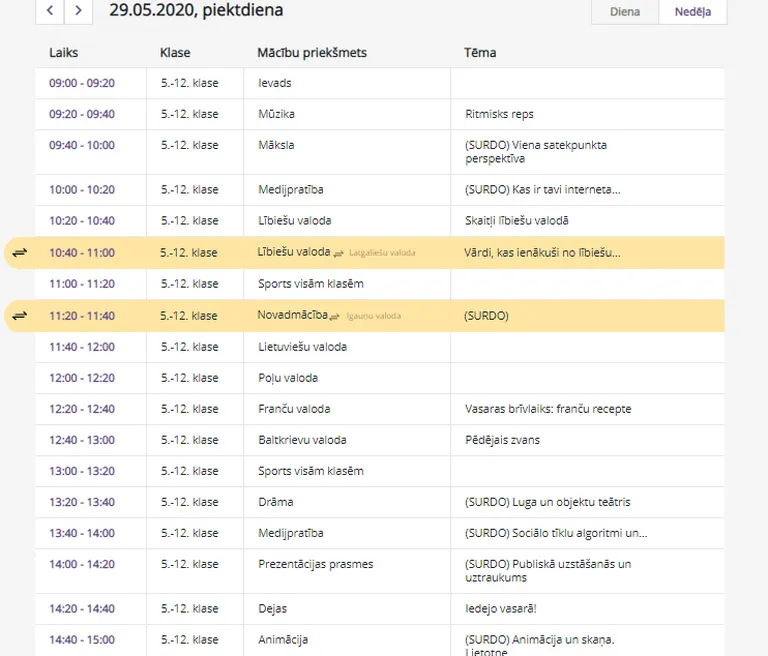Click topic Publiskā uzstāšanās un uztraukums

pyautogui.click(x=548, y=571)
